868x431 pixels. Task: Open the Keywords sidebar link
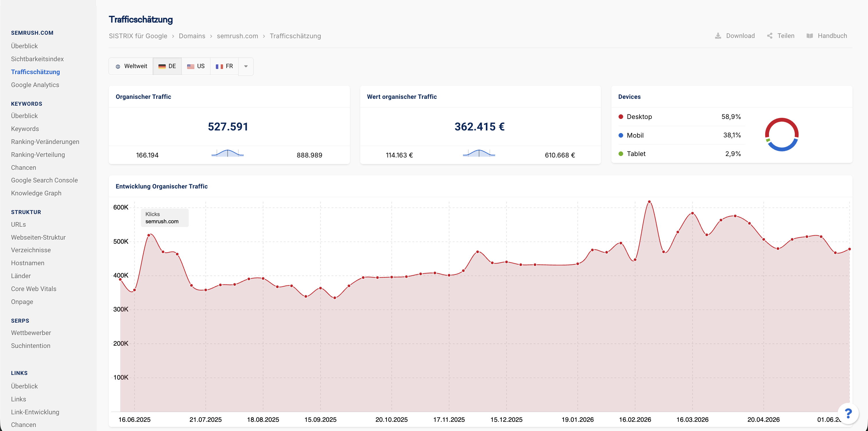tap(25, 129)
